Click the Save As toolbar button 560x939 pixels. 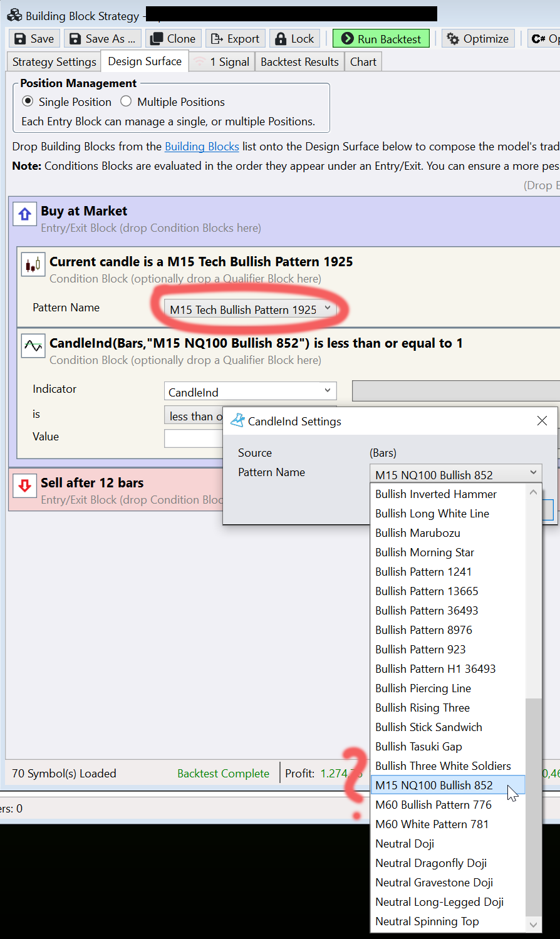tap(103, 39)
